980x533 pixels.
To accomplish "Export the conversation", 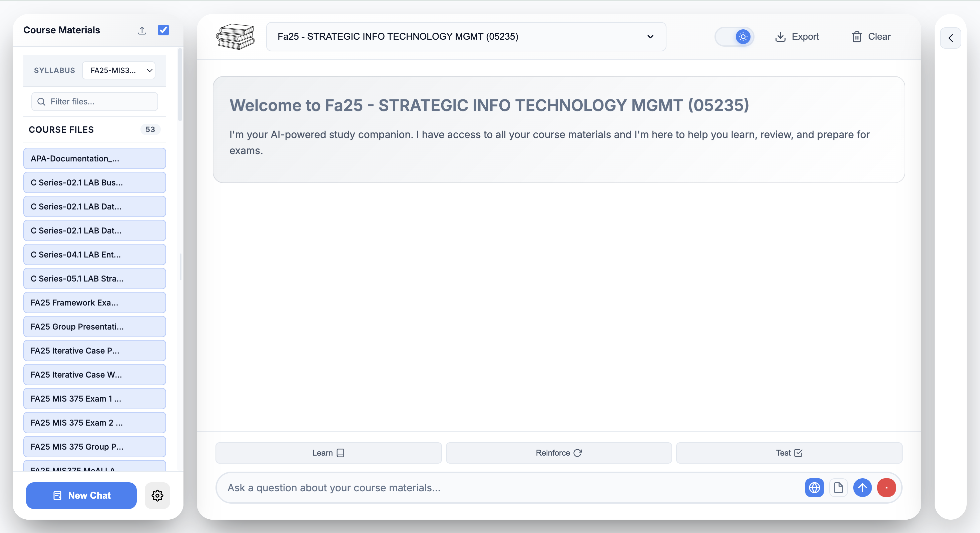I will pyautogui.click(x=797, y=36).
